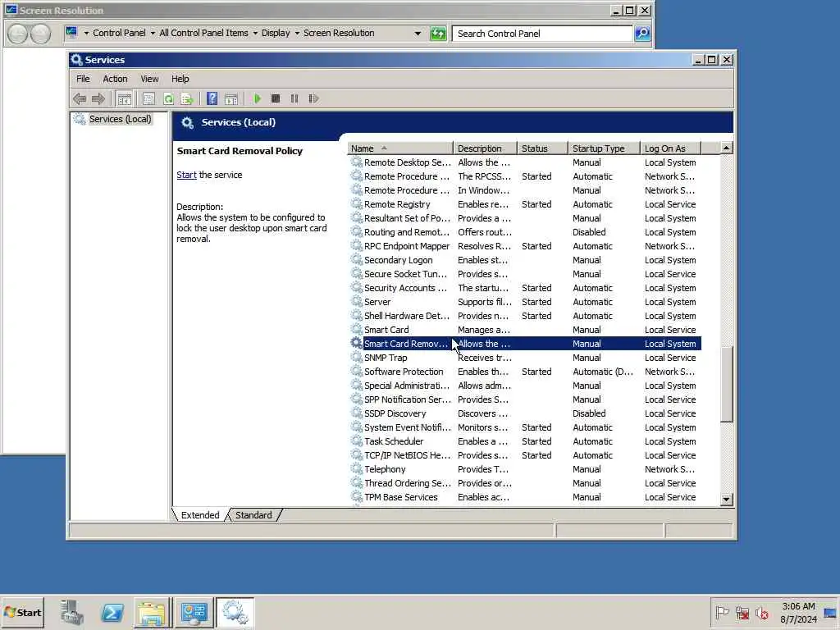The image size is (840, 630).
Task: Sort by the Description column header
Action: [485, 148]
